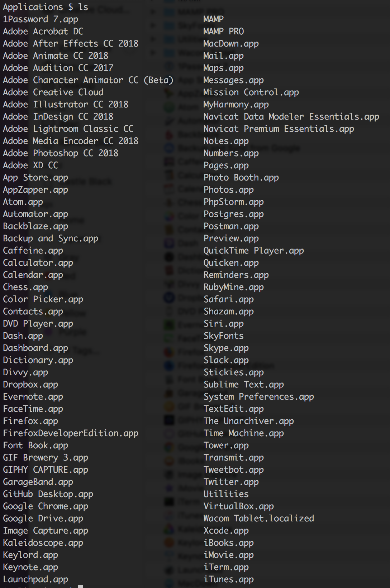
Task: Click the 'Applications $ ls' command prompt line
Action: (46, 7)
